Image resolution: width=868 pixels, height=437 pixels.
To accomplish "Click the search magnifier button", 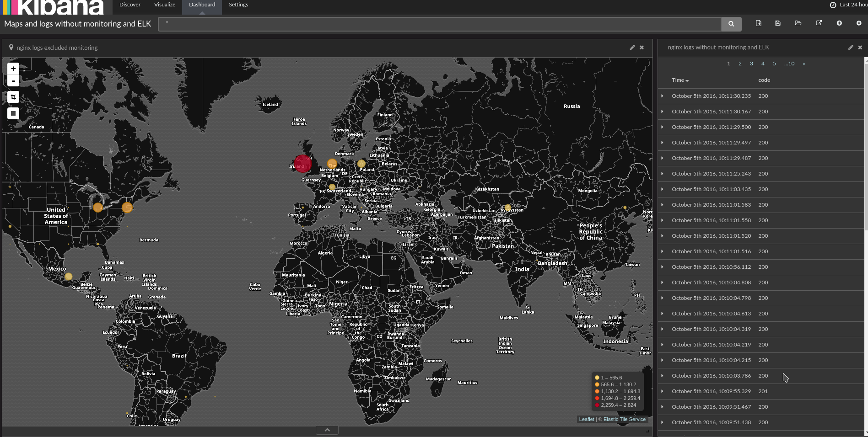I will [731, 24].
